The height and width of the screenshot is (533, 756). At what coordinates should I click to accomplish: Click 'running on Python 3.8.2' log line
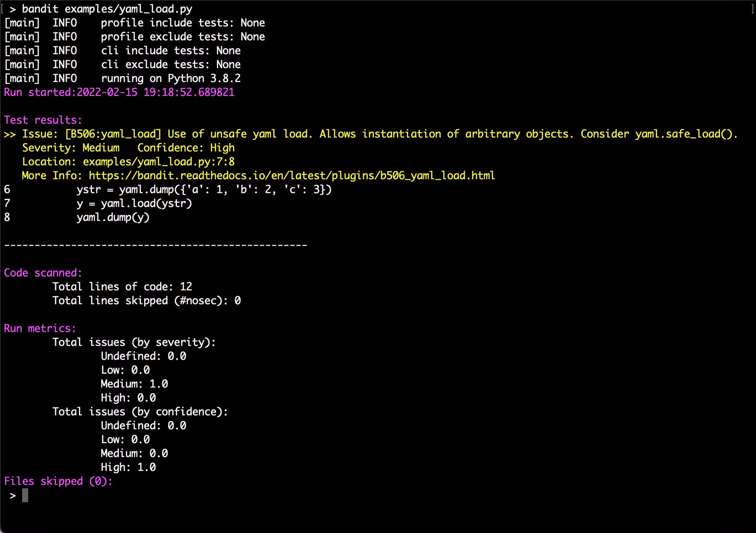pyautogui.click(x=122, y=79)
